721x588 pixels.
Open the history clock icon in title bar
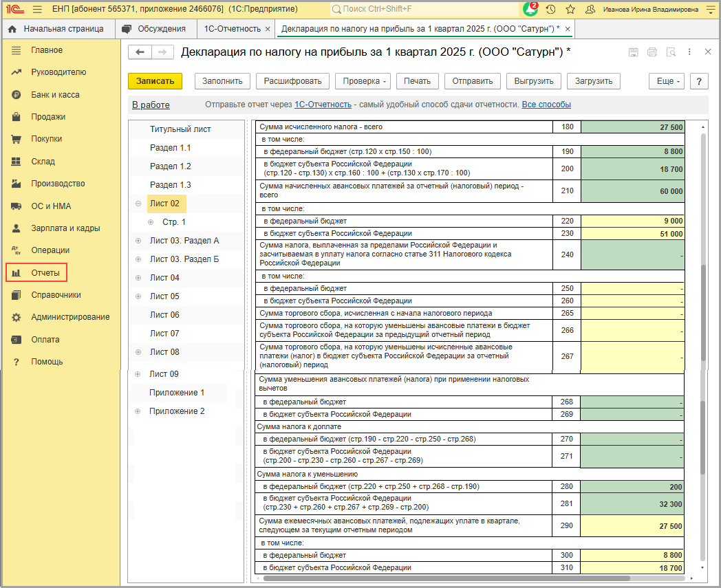point(550,10)
